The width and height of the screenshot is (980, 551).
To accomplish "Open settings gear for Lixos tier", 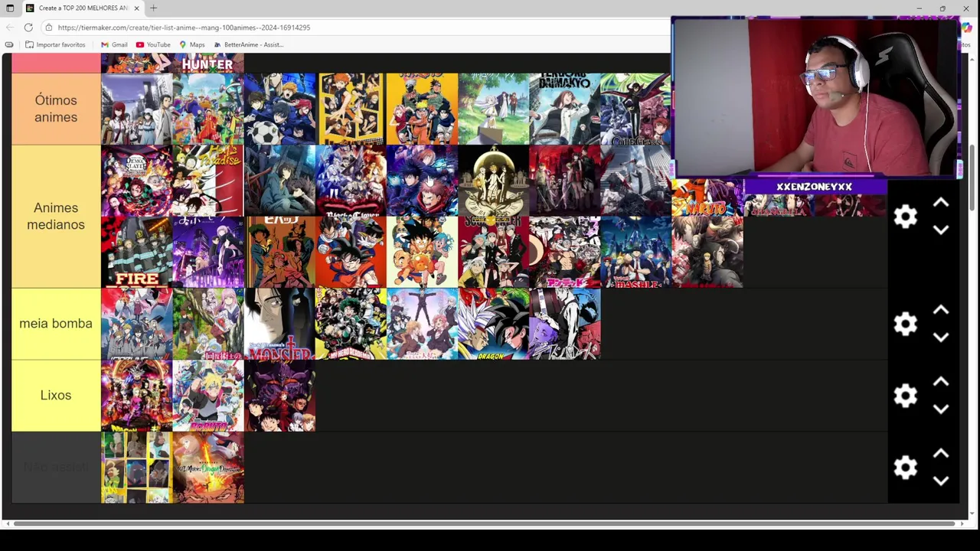I will click(906, 396).
